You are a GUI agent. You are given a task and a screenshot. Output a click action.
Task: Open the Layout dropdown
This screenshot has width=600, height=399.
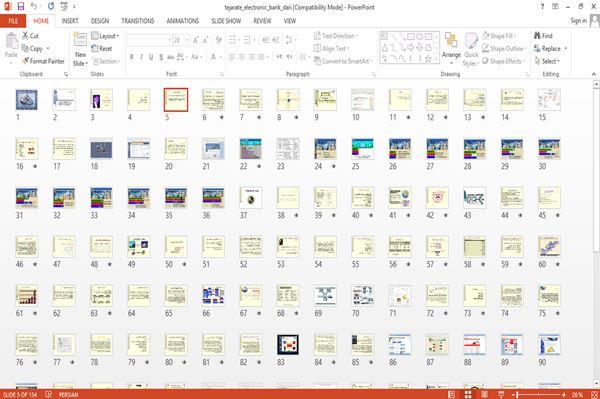(x=105, y=36)
